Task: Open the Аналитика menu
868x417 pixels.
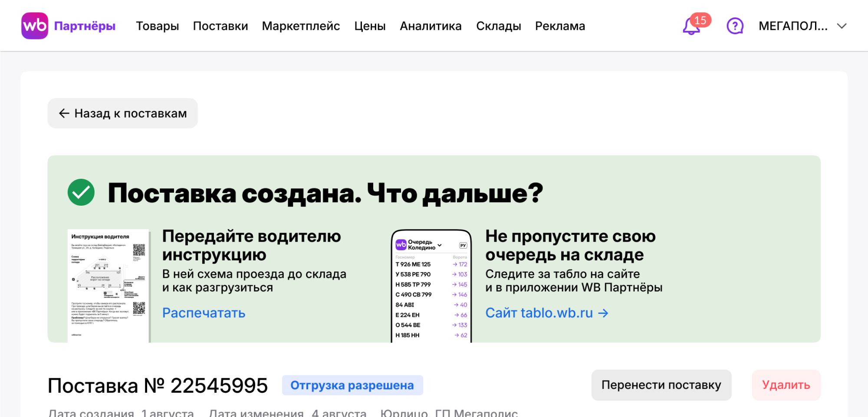Action: tap(431, 26)
